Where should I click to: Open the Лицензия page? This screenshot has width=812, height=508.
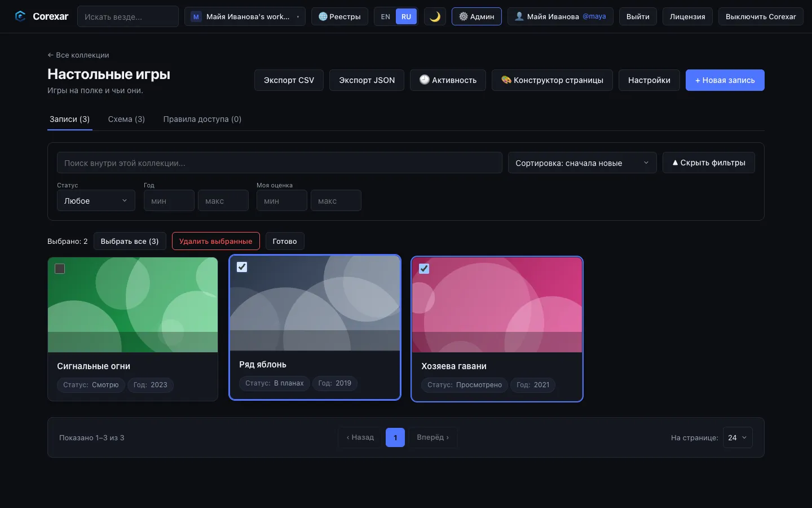[x=687, y=16]
